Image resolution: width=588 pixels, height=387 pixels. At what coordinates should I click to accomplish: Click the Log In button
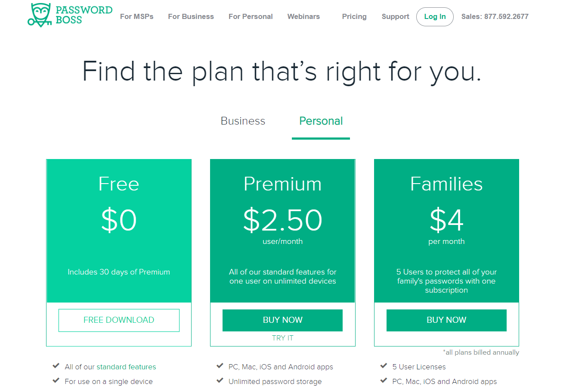435,17
